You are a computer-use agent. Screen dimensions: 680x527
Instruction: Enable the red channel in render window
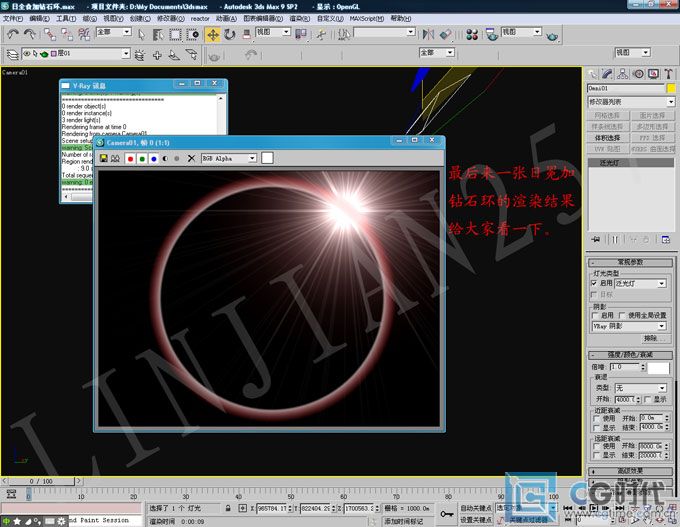(x=130, y=159)
